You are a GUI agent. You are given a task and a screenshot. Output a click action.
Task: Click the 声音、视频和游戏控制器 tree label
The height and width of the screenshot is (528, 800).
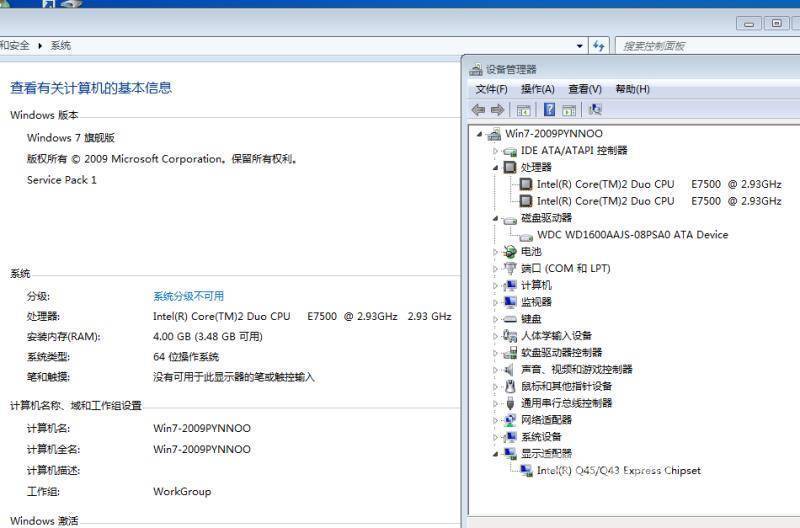point(577,369)
